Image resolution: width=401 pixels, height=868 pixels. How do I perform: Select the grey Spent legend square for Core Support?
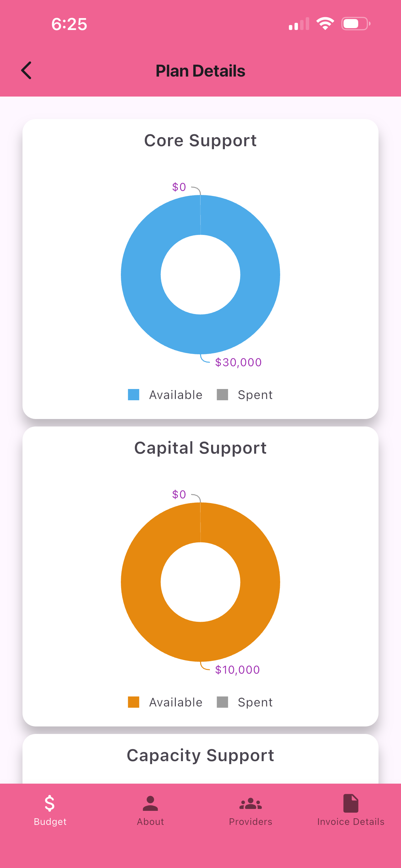coord(223,394)
